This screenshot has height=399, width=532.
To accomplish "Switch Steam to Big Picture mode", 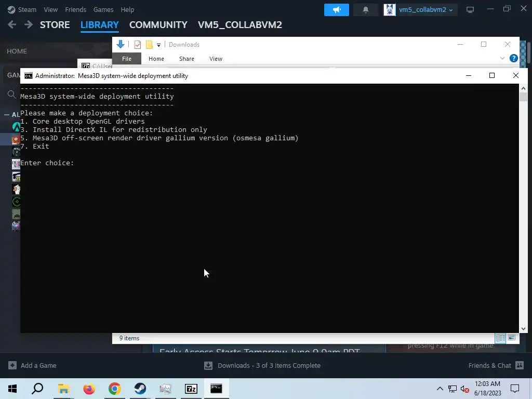I will pos(470,10).
